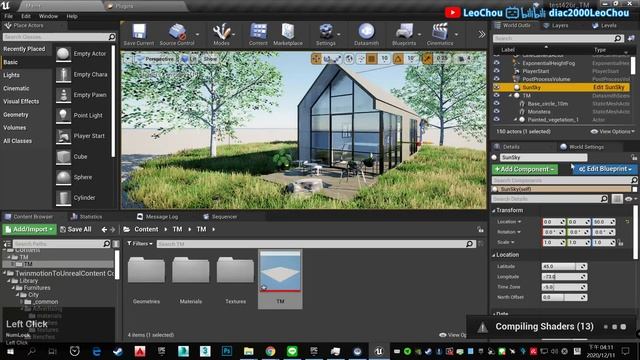Click the Edit Blueprint button
Screen dimensions: 640x360
tap(604, 169)
